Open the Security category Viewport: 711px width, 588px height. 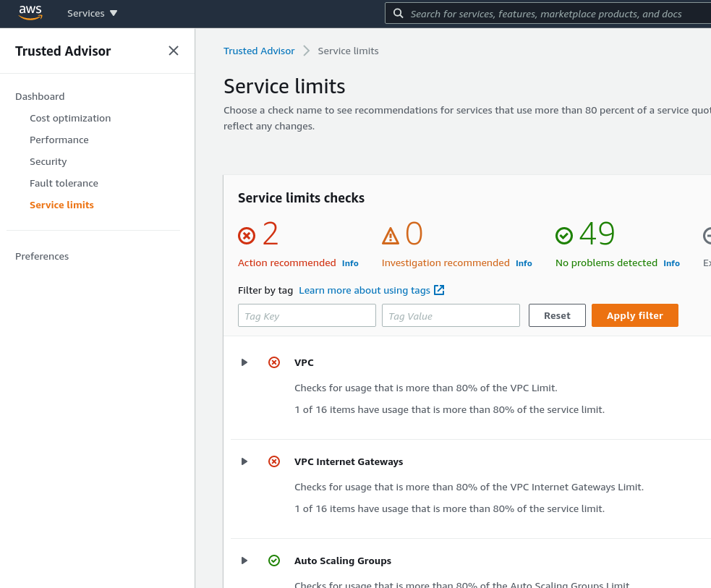coord(48,162)
